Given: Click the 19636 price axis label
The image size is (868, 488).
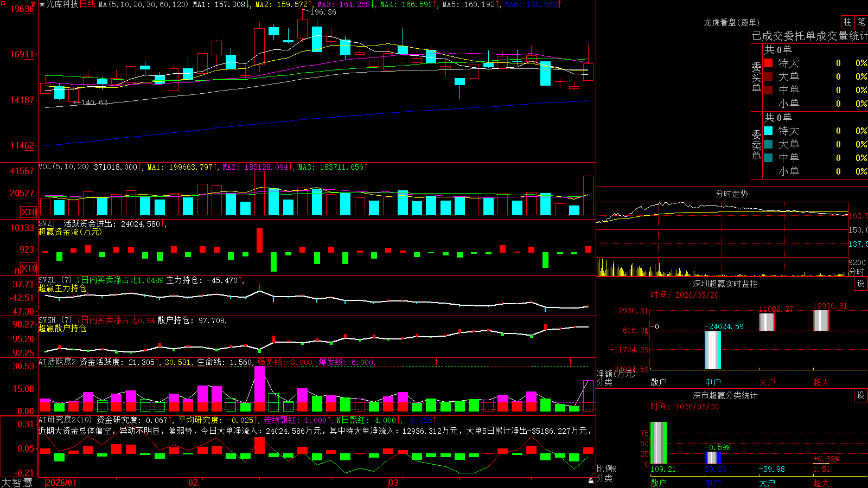Looking at the screenshot, I should tap(22, 9).
